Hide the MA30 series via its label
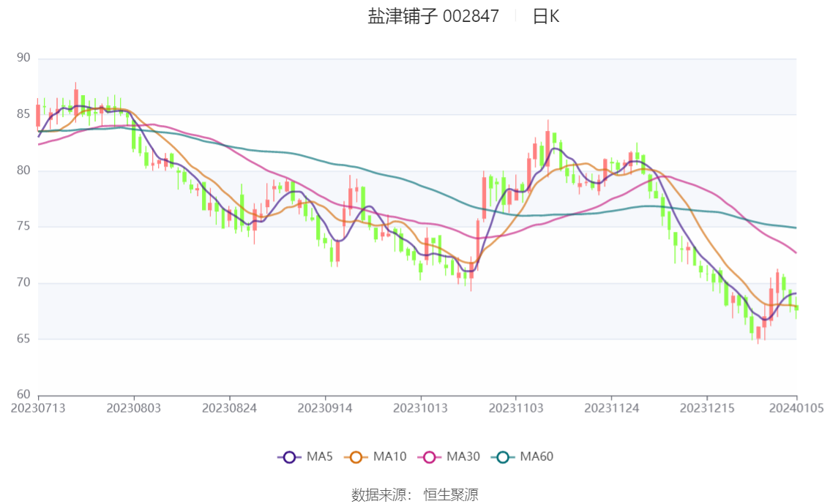 (463, 456)
